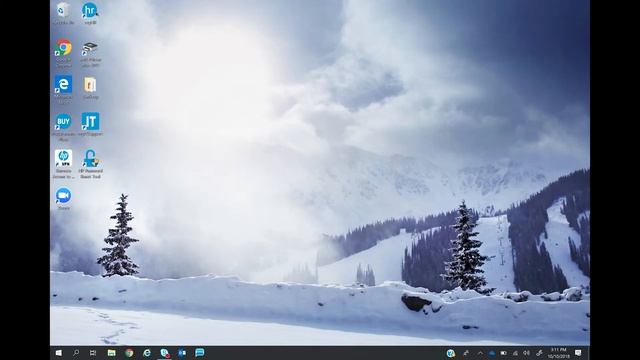Click the taskbar search magnifier
This screenshot has height=360, width=640.
click(x=76, y=353)
